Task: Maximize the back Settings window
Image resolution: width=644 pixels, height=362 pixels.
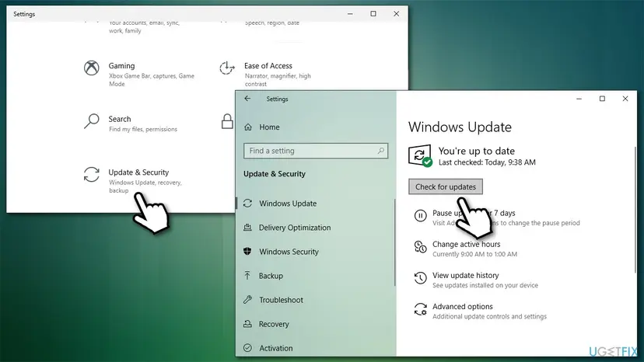Action: [373, 13]
